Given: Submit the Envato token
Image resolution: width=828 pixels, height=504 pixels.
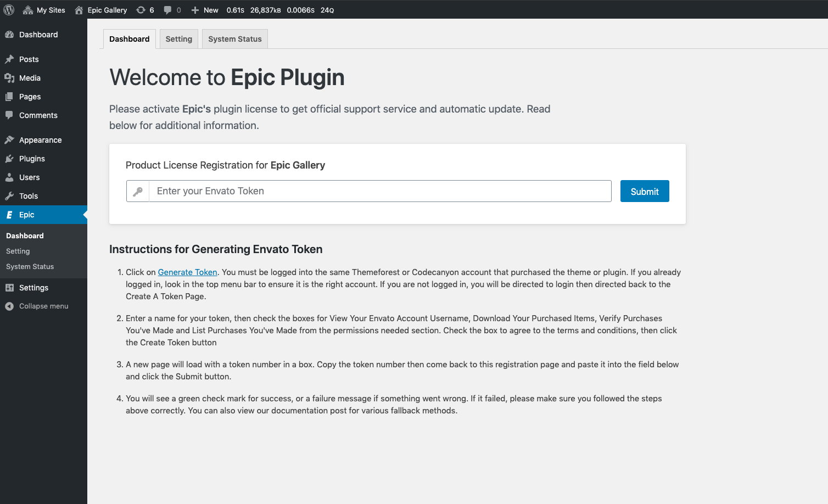Looking at the screenshot, I should pos(645,191).
